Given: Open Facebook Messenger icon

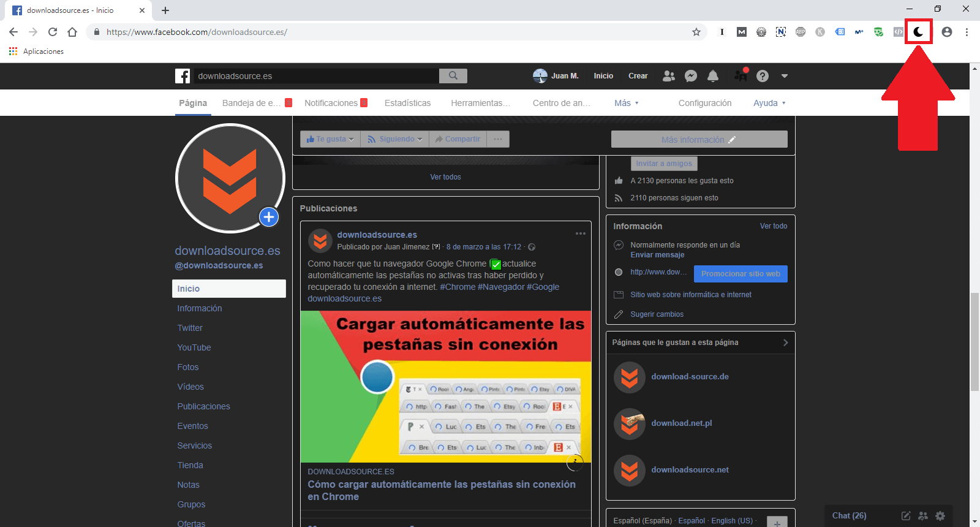Looking at the screenshot, I should point(691,76).
